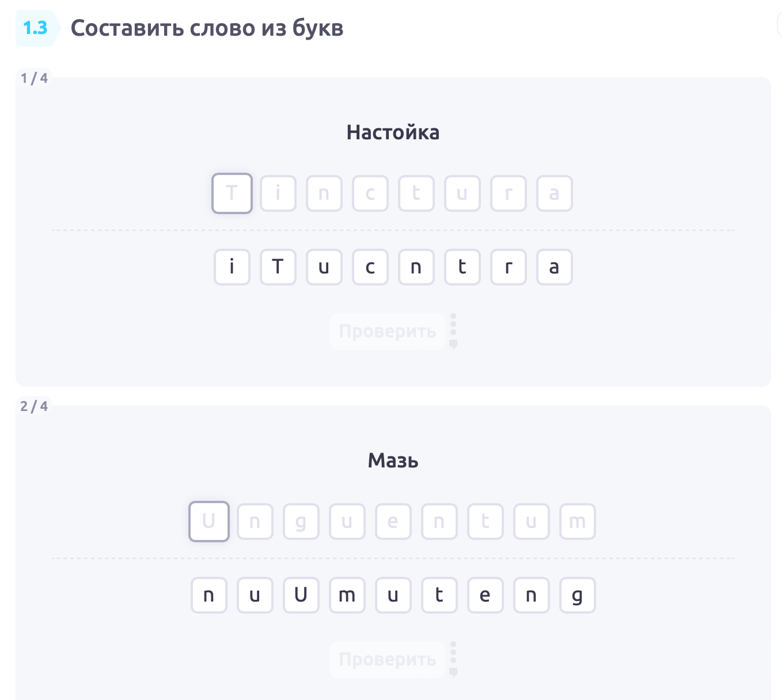
Task: Open the hint dots icon beside first Проверить
Action: (453, 332)
